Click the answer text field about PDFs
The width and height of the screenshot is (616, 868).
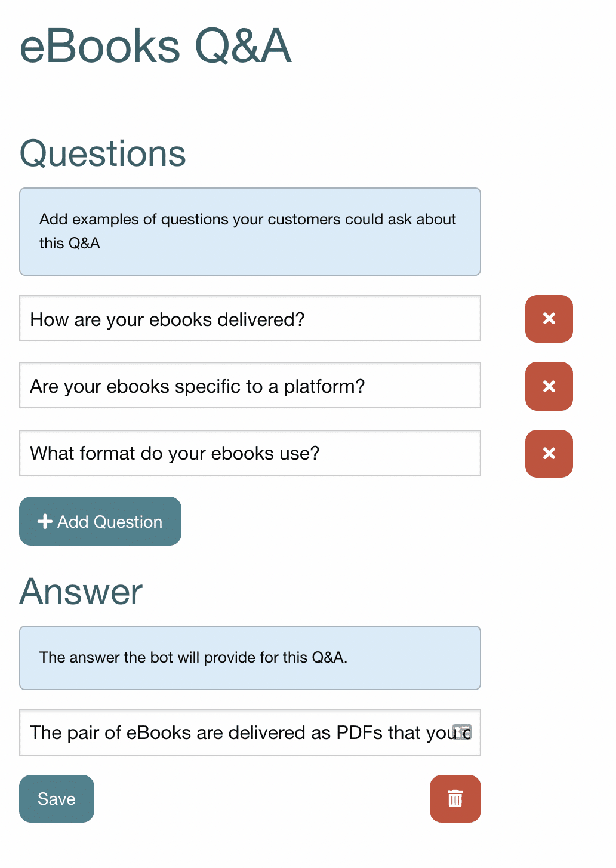[239, 732]
